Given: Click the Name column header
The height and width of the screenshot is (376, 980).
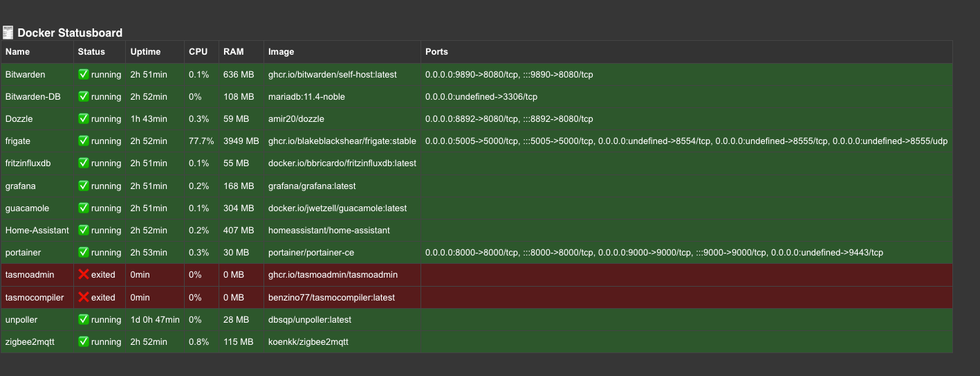Looking at the screenshot, I should pyautogui.click(x=18, y=52).
